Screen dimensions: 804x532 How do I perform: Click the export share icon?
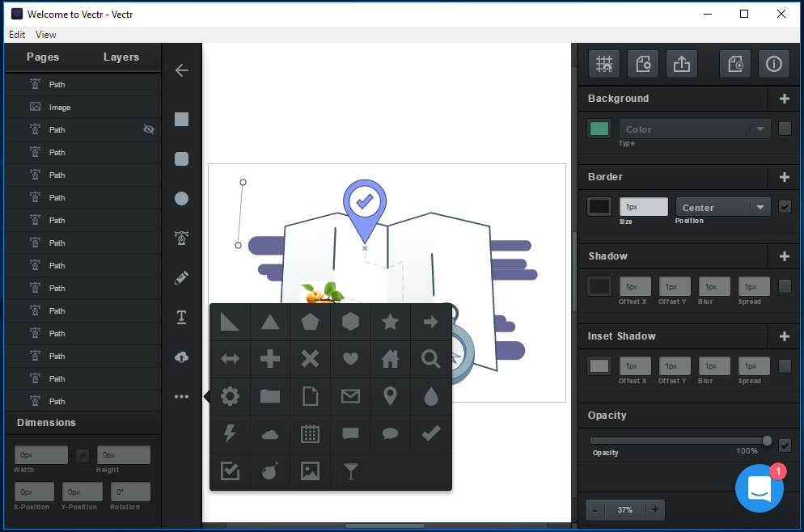point(681,64)
